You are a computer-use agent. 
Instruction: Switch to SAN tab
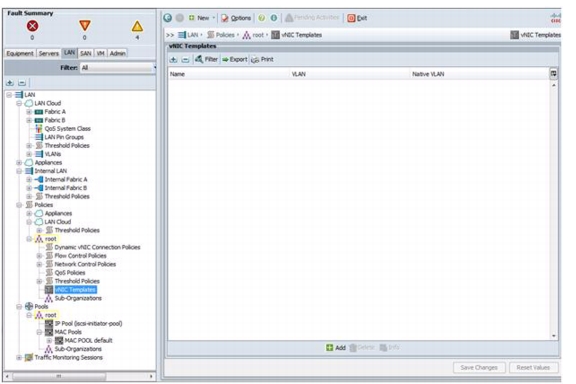click(x=86, y=54)
